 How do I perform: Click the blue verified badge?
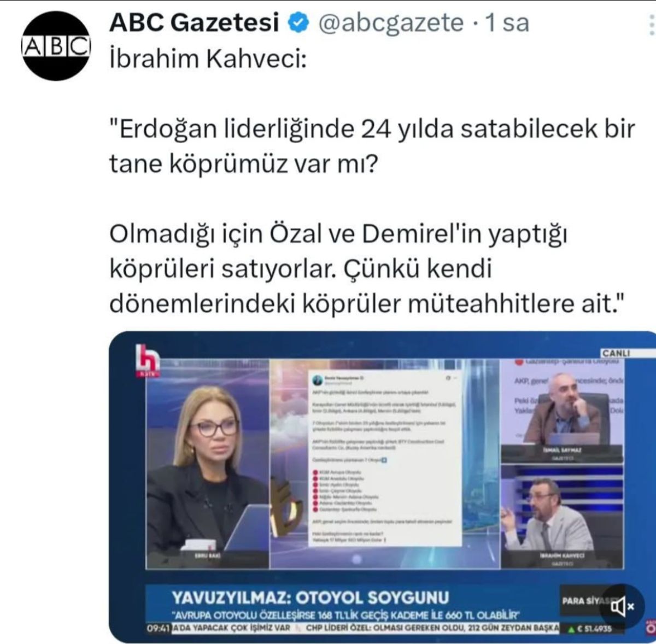click(297, 24)
